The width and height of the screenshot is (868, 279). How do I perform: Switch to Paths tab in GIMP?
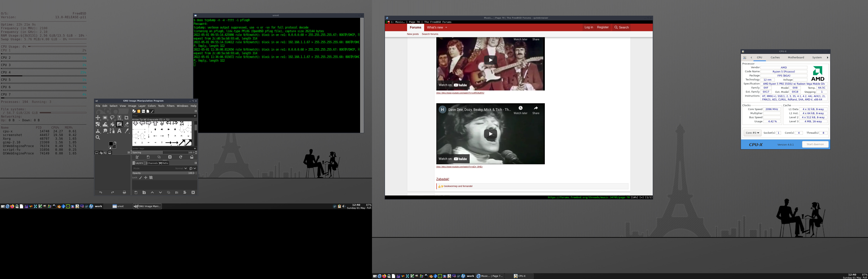(x=164, y=163)
